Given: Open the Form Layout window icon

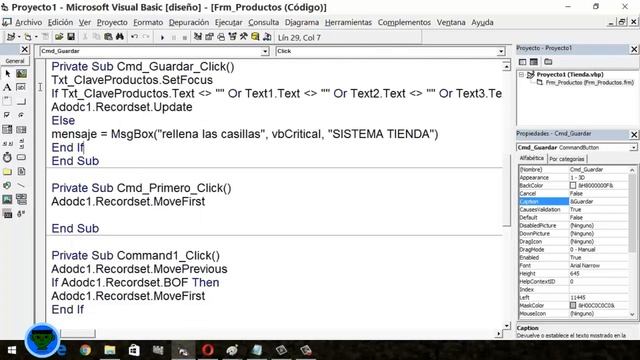Looking at the screenshot, I should [x=221, y=37].
